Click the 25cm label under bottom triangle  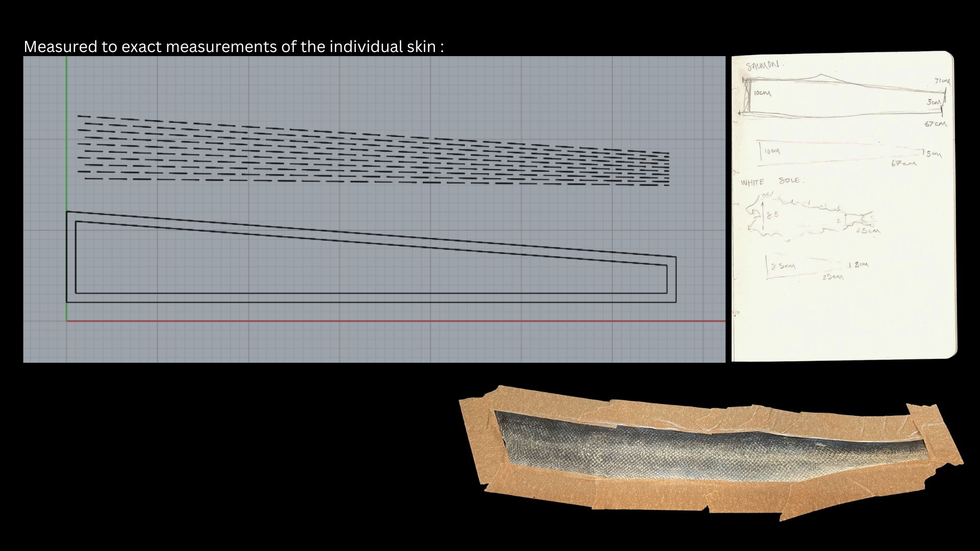click(833, 277)
